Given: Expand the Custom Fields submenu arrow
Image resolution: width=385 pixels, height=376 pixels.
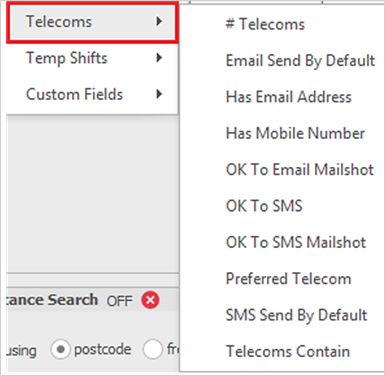Looking at the screenshot, I should [x=159, y=94].
